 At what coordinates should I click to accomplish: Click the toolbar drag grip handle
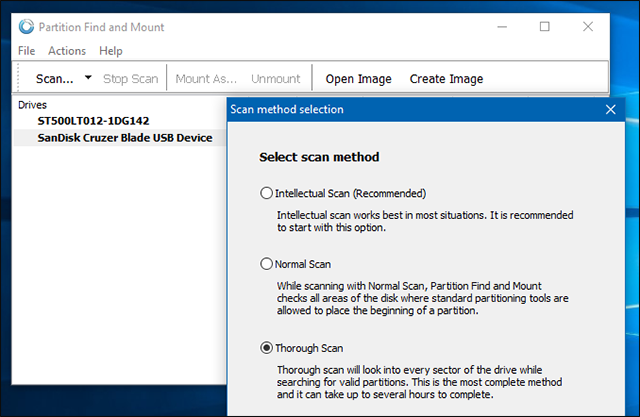(18, 78)
